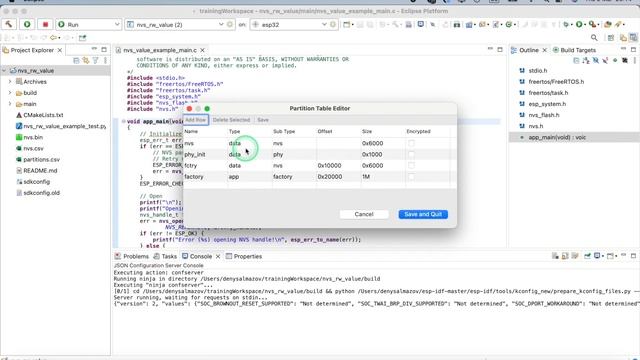The width and height of the screenshot is (640, 360).
Task: Maximize the Console panel
Action: [633, 256]
